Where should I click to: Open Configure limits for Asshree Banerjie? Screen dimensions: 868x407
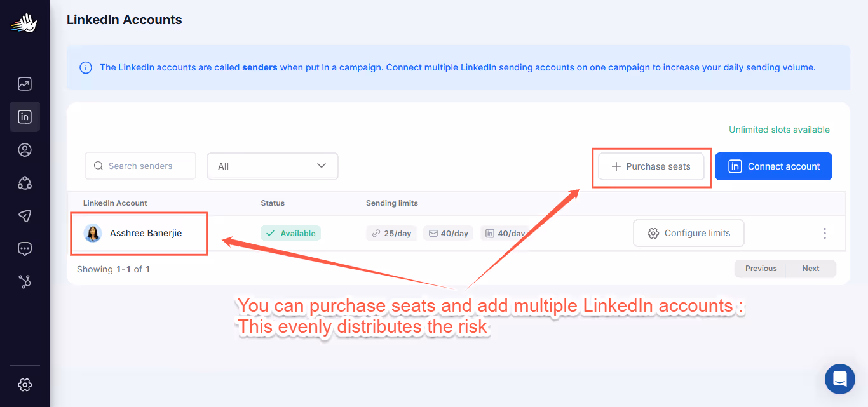click(688, 233)
